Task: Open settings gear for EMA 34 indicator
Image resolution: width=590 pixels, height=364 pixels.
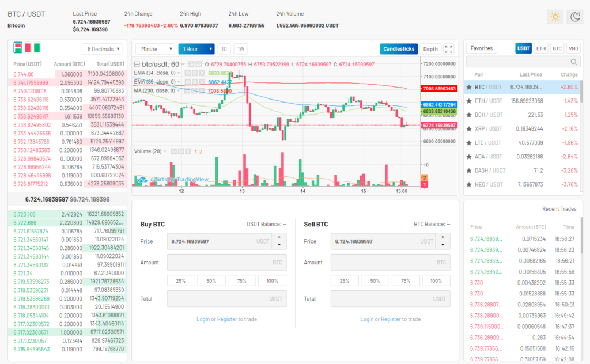Action: click(x=194, y=73)
